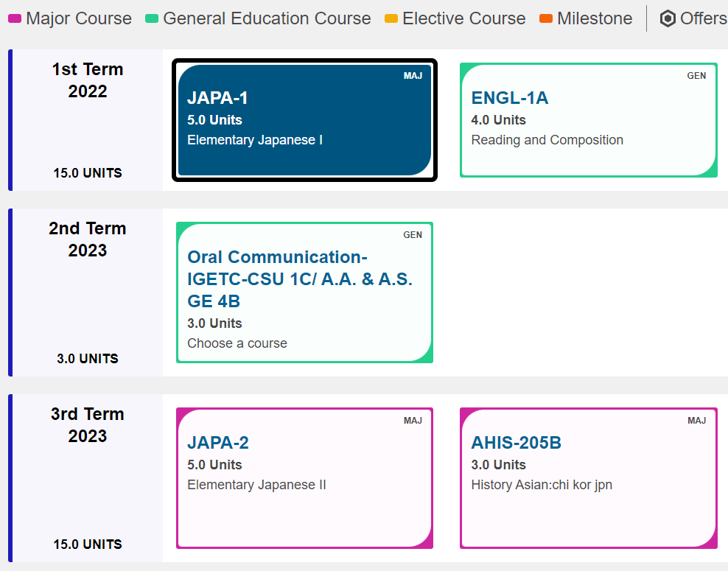Click the MAJ tag on JAPA-2 card
The image size is (728, 571).
[413, 421]
